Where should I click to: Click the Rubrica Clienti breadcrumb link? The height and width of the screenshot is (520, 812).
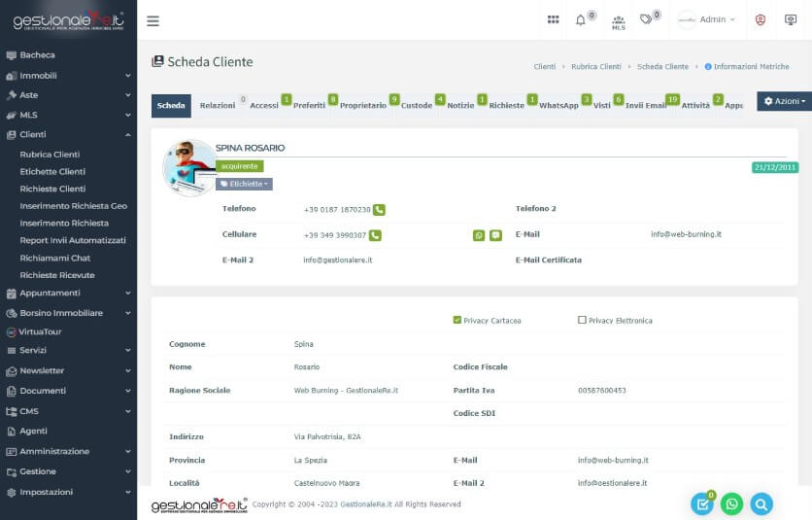click(596, 67)
